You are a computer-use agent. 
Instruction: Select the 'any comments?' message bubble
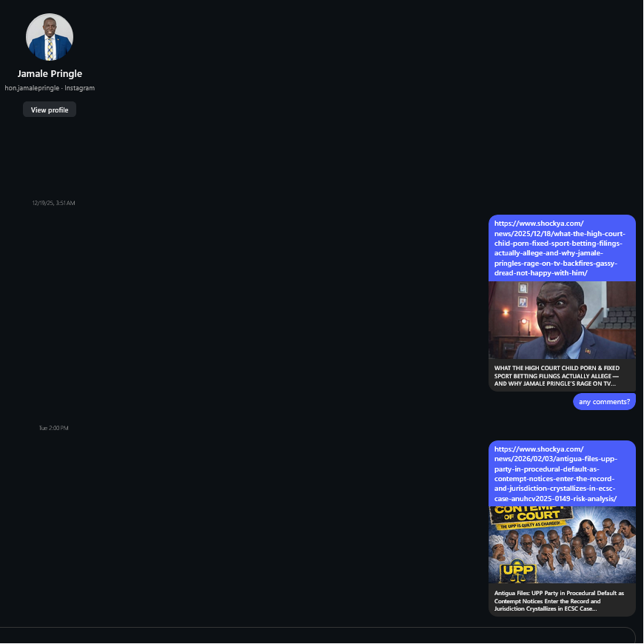[x=604, y=402]
